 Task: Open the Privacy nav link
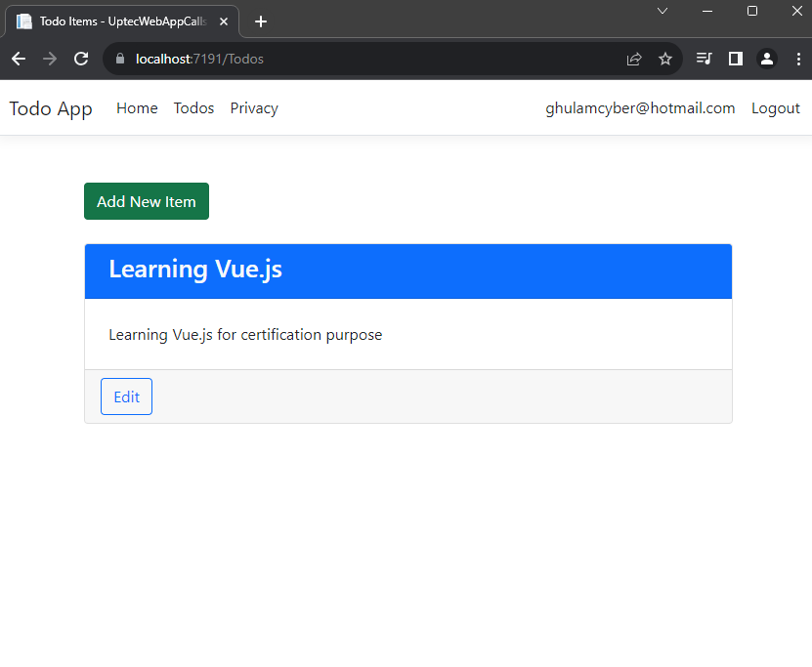[254, 108]
